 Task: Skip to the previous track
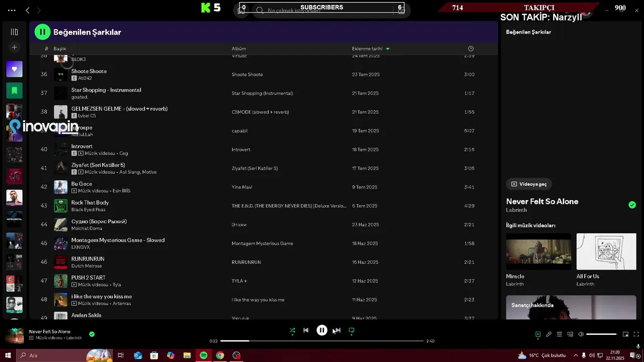click(306, 330)
